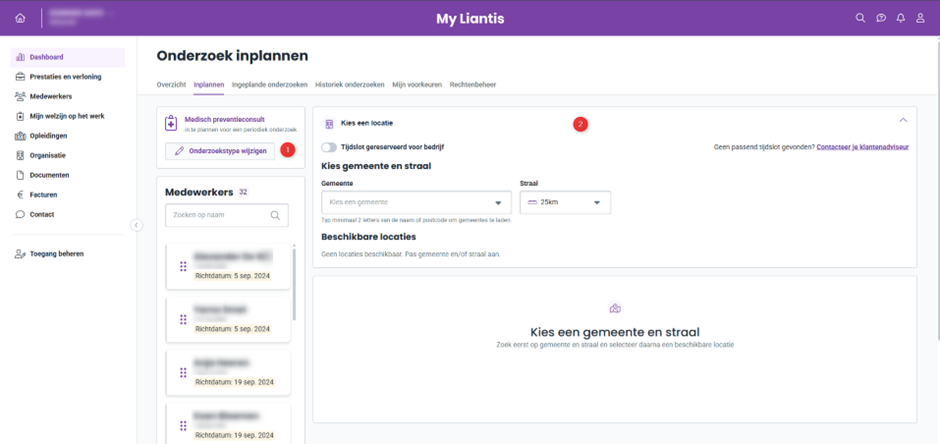Click the Onderzoekstype wijzigen button
The height and width of the screenshot is (444, 940).
point(220,152)
